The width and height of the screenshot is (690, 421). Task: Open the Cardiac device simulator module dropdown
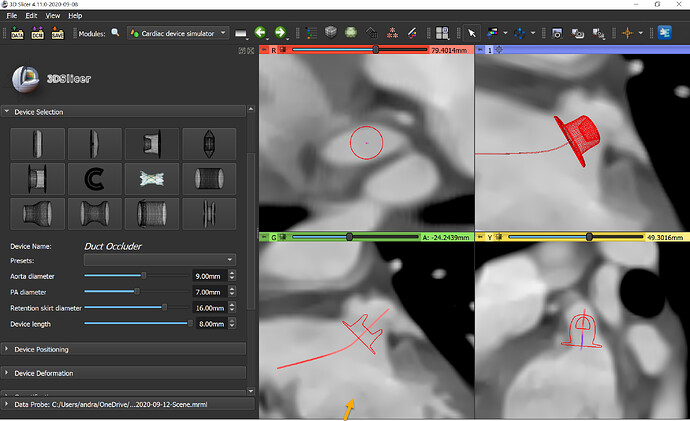(x=178, y=34)
